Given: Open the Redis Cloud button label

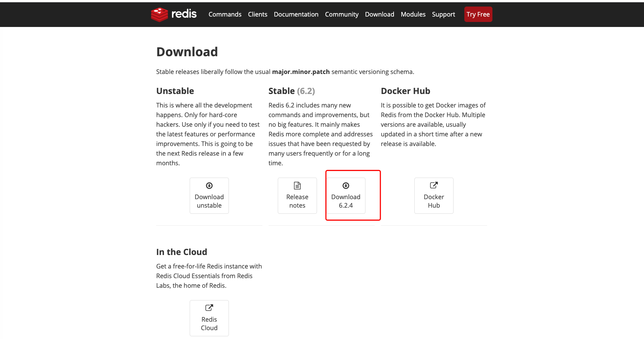Looking at the screenshot, I should 209,324.
